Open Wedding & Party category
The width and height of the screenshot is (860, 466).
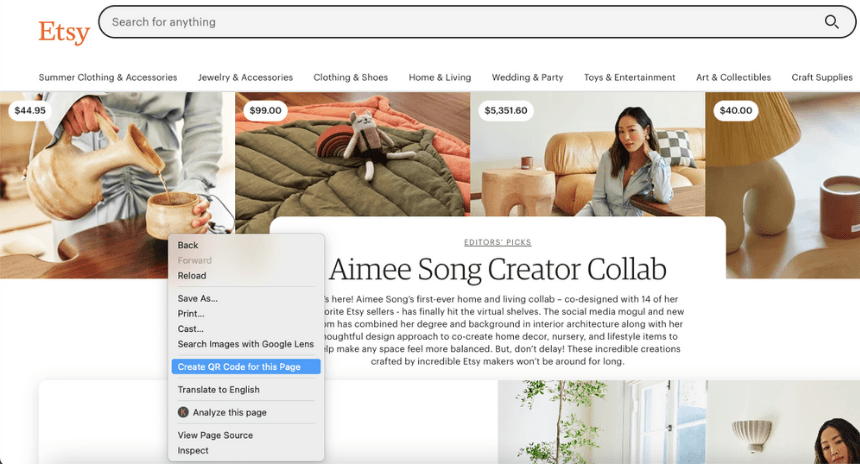(527, 77)
